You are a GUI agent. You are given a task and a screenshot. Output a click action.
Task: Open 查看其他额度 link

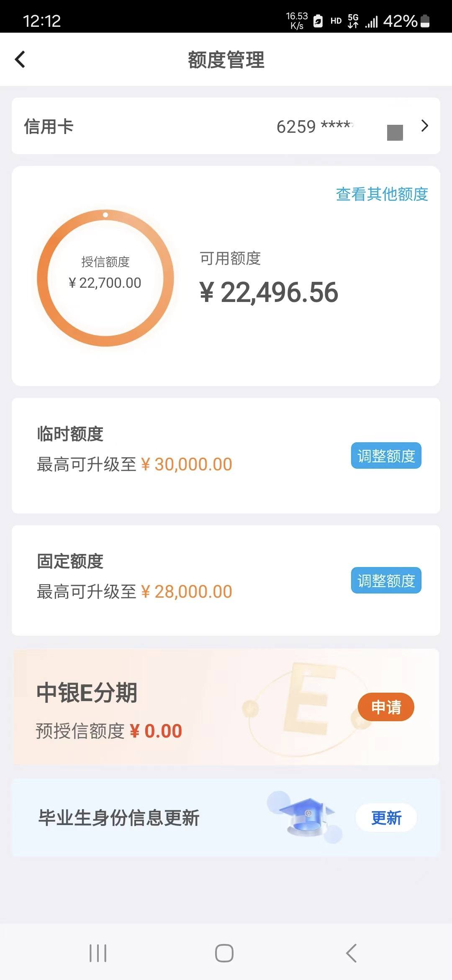pyautogui.click(x=382, y=194)
